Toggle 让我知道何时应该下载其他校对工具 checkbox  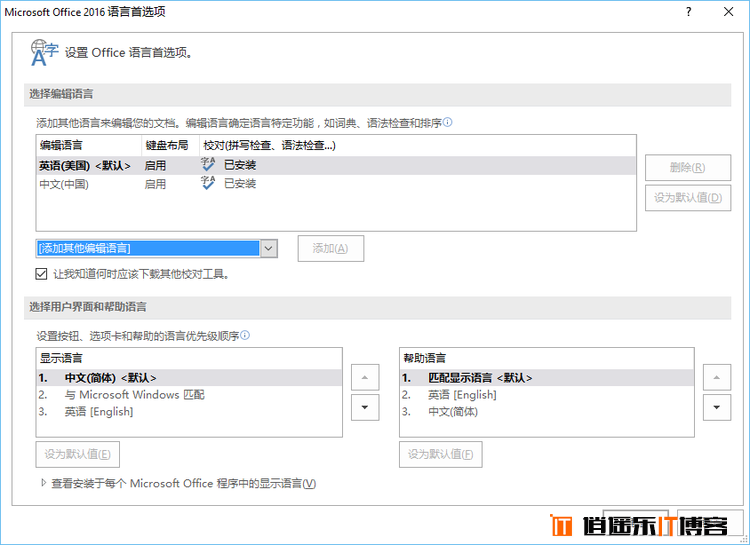[x=42, y=274]
